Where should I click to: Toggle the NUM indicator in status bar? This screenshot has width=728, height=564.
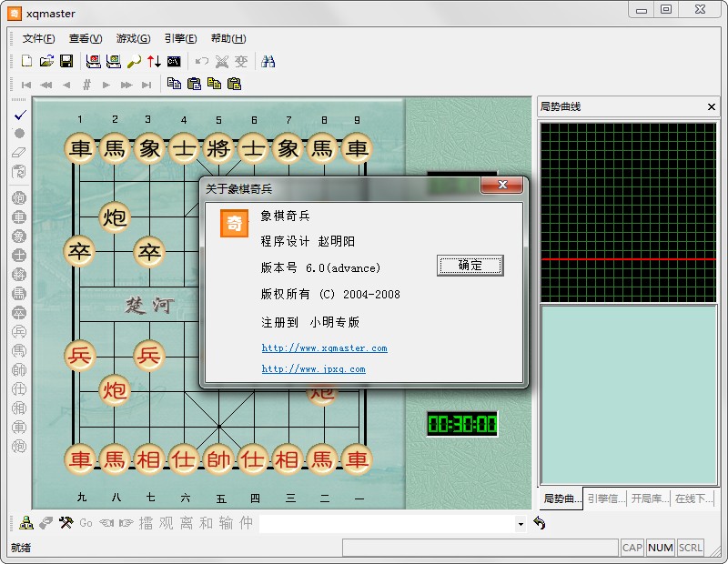pyautogui.click(x=661, y=548)
